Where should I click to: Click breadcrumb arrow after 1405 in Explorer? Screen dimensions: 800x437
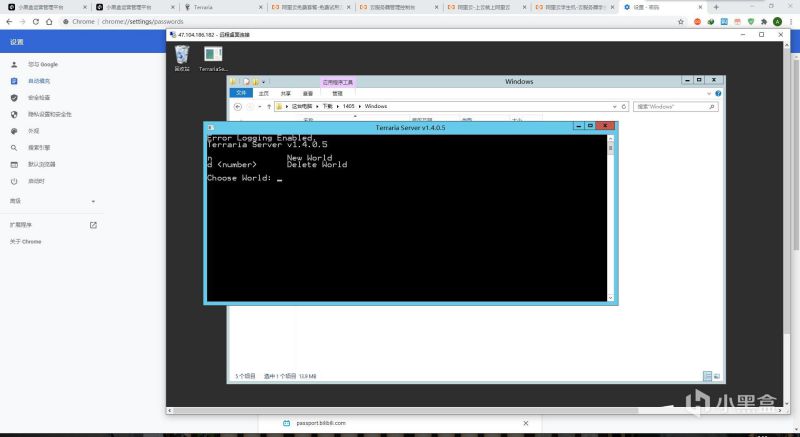tap(360, 107)
